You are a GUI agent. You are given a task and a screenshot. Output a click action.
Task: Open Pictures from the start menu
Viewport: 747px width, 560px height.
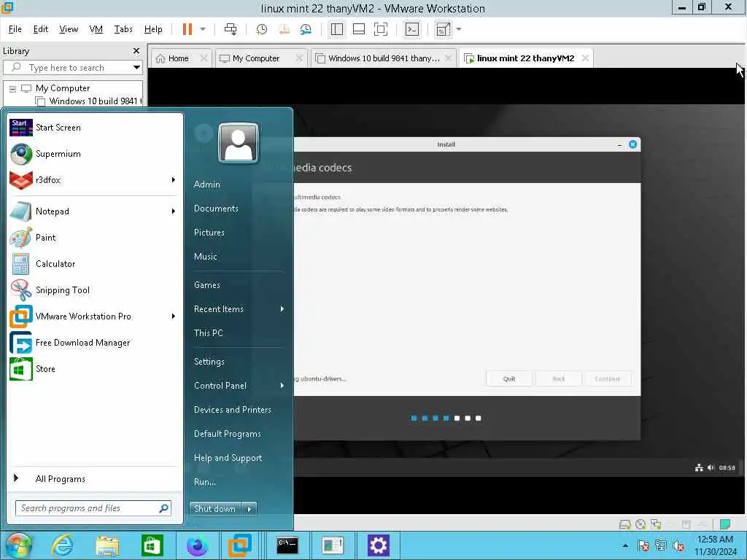pyautogui.click(x=209, y=233)
